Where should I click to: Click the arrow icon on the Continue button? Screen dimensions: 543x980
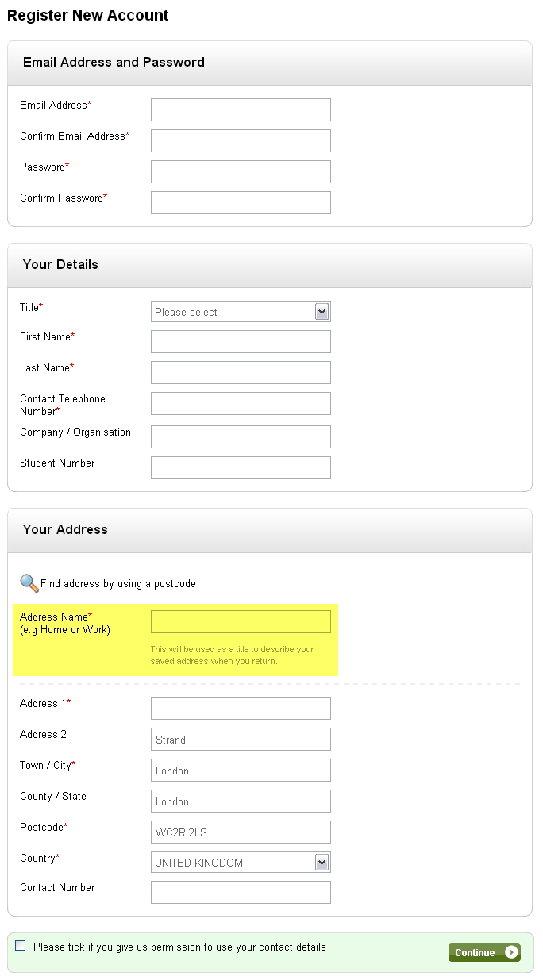click(512, 952)
